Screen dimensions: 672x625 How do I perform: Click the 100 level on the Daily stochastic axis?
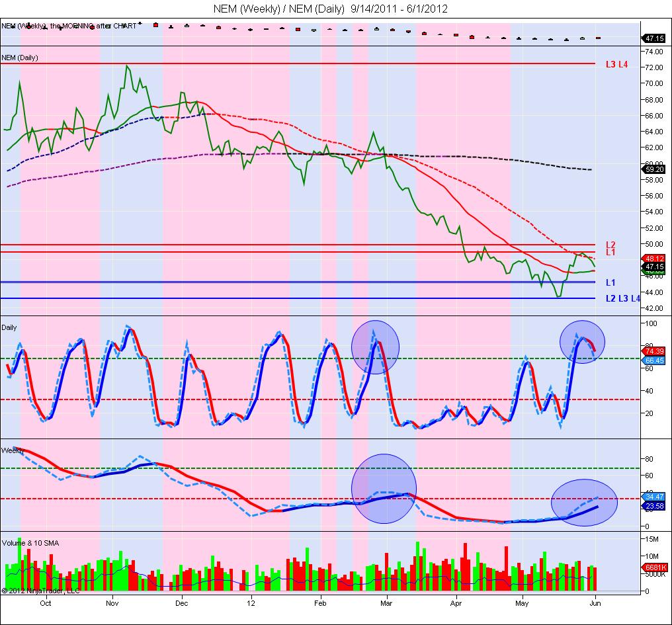tap(651, 323)
